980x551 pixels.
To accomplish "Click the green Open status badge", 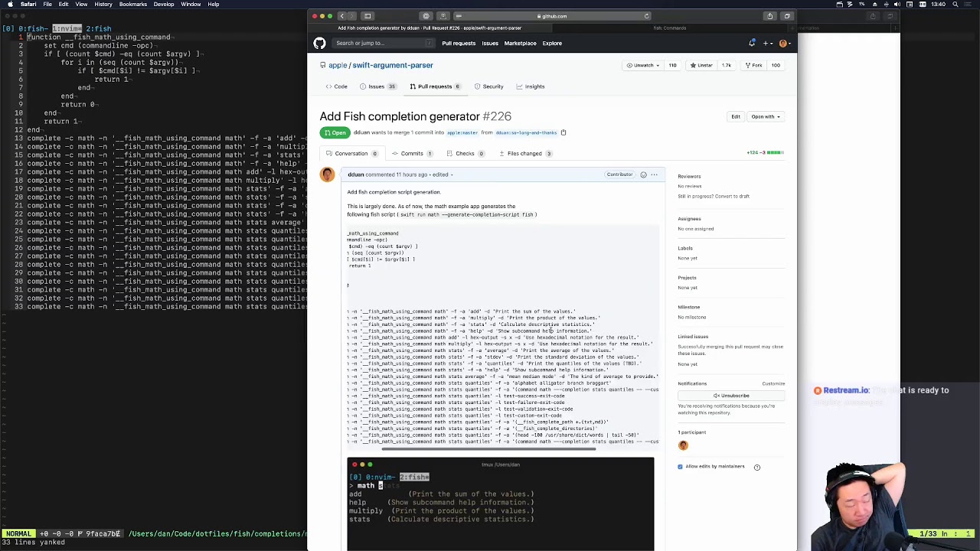I will [335, 133].
